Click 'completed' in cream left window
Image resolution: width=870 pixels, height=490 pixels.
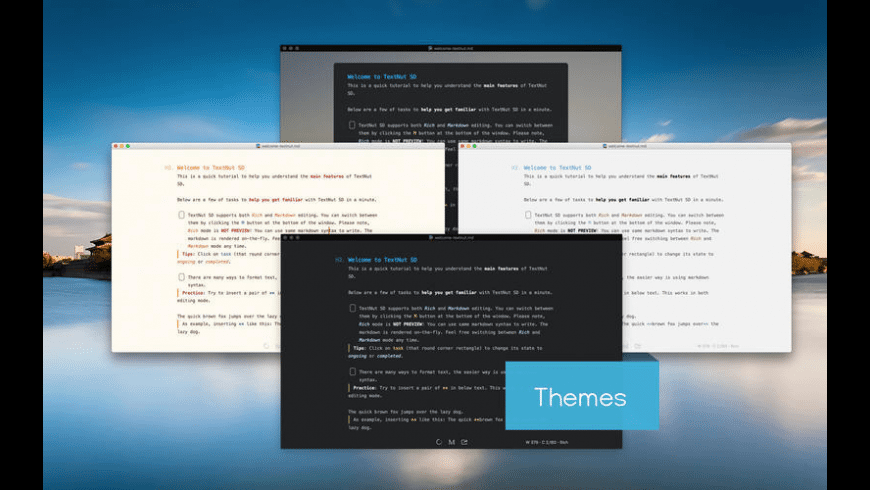coord(217,261)
